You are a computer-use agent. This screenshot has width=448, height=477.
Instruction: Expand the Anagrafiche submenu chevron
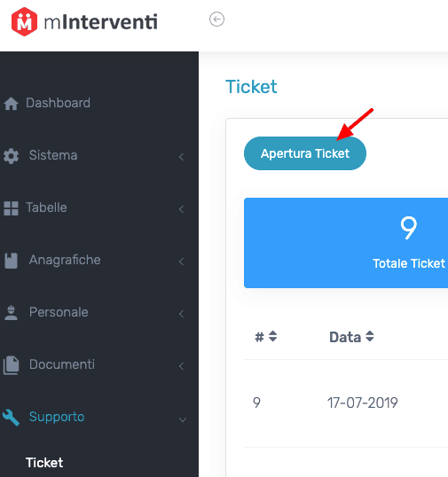tap(181, 262)
